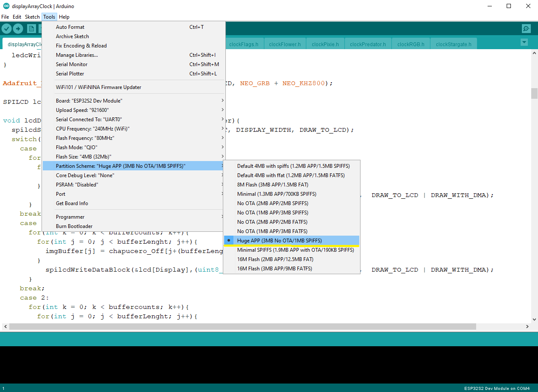Click the vertical scrollbar thumb

coord(534,93)
